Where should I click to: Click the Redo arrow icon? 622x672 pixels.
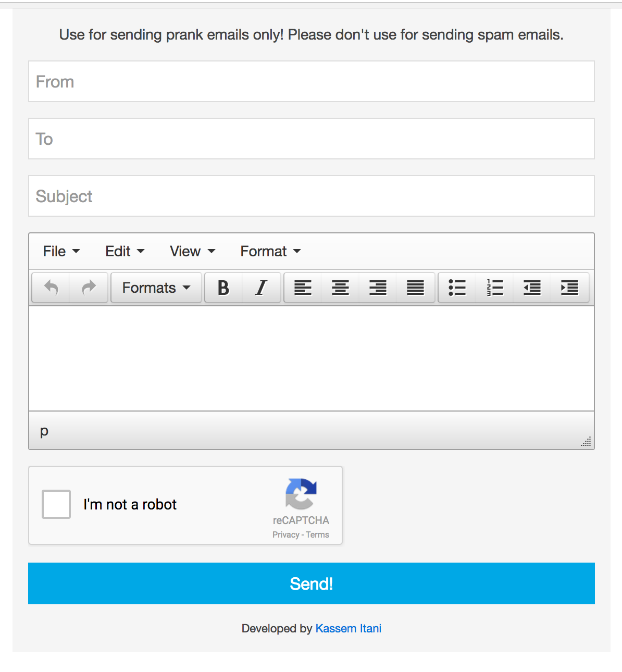(89, 288)
